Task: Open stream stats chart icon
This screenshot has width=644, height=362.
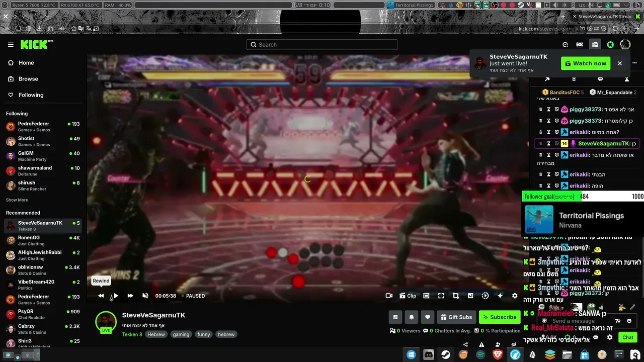Action: [470, 296]
